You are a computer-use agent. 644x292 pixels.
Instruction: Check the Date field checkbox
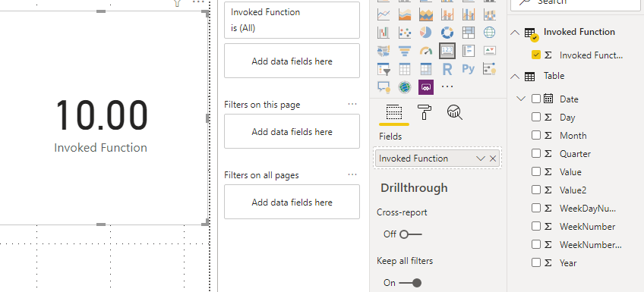(x=536, y=99)
